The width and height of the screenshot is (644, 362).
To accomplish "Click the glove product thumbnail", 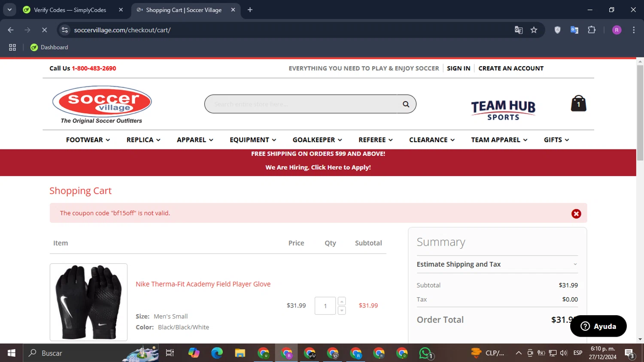I will (x=88, y=302).
